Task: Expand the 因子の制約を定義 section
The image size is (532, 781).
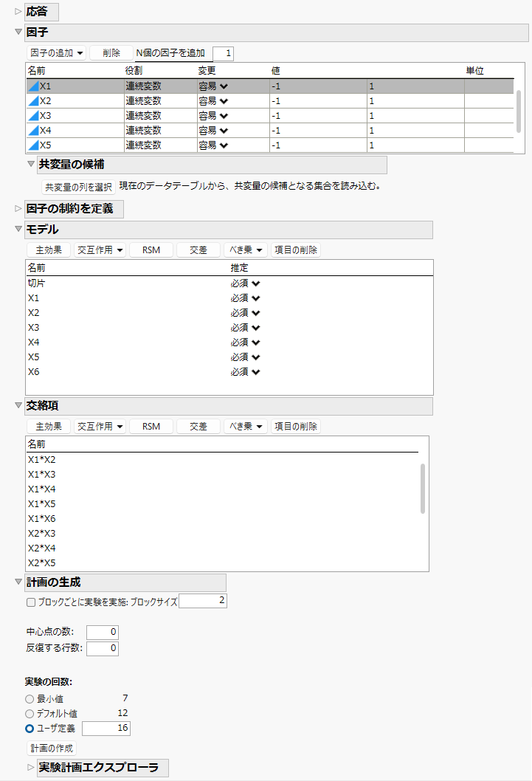Action: [x=18, y=209]
